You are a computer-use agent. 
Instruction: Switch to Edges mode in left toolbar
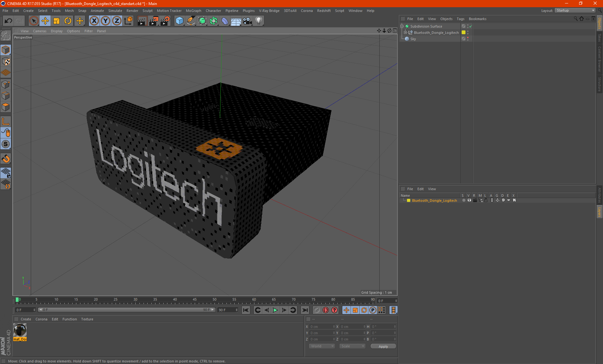coord(6,96)
